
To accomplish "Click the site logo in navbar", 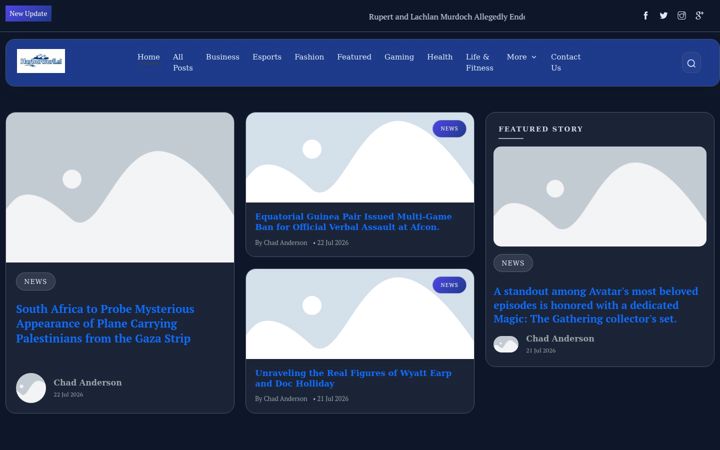I will tap(41, 61).
